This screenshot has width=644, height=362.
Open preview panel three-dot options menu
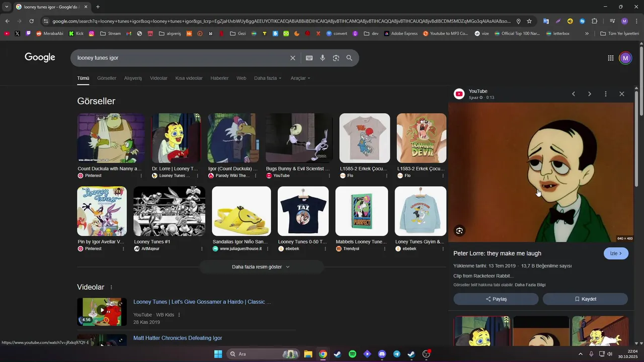[606, 94]
